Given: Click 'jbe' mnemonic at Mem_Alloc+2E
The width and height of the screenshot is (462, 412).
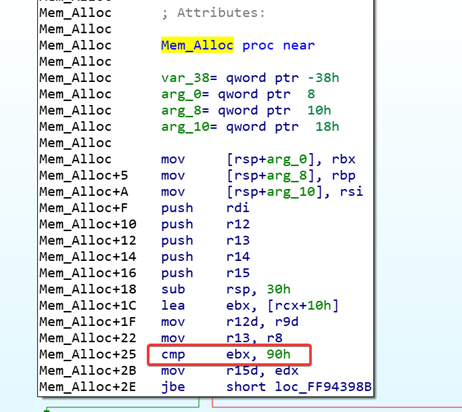Looking at the screenshot, I should (x=173, y=387).
